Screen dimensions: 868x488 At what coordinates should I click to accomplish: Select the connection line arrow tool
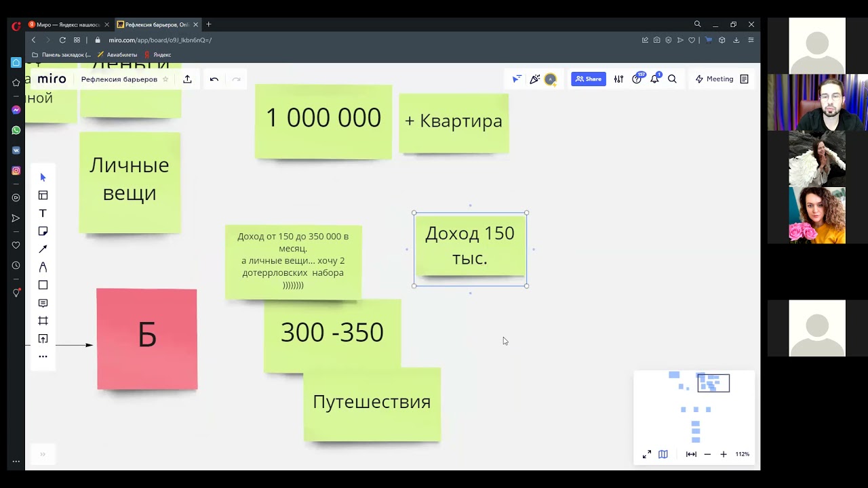(x=43, y=249)
